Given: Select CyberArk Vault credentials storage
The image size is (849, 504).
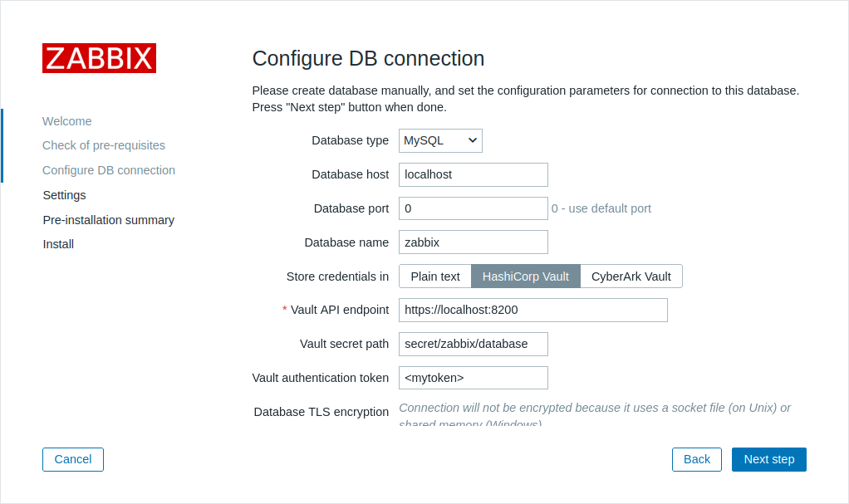Looking at the screenshot, I should (631, 276).
